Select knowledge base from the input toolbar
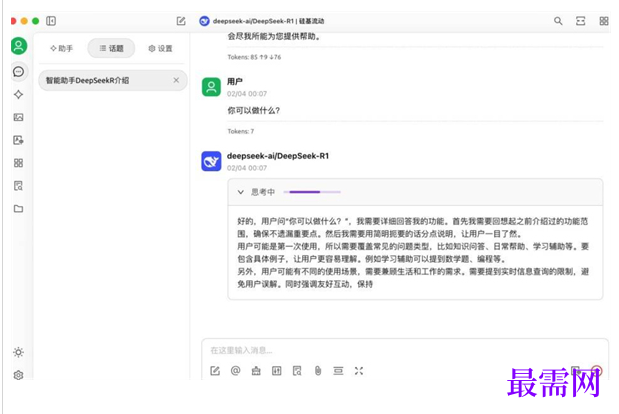This screenshot has width=619, height=414. [297, 371]
